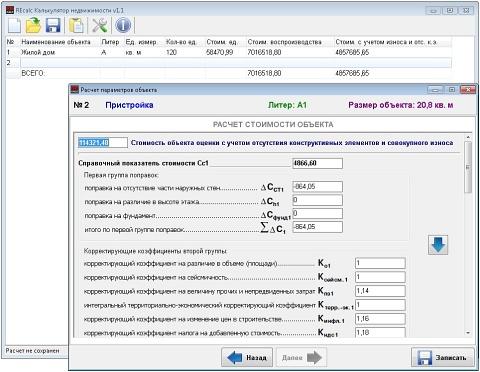480x372 pixels.
Task: Select row 1 Жилой дом in main table
Action: click(x=229, y=52)
